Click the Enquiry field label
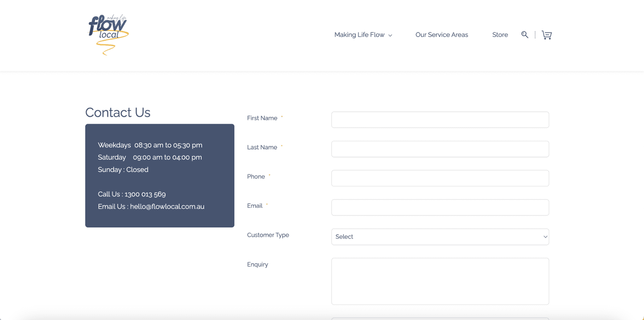Screen dimensions: 644x320 pyautogui.click(x=258, y=264)
